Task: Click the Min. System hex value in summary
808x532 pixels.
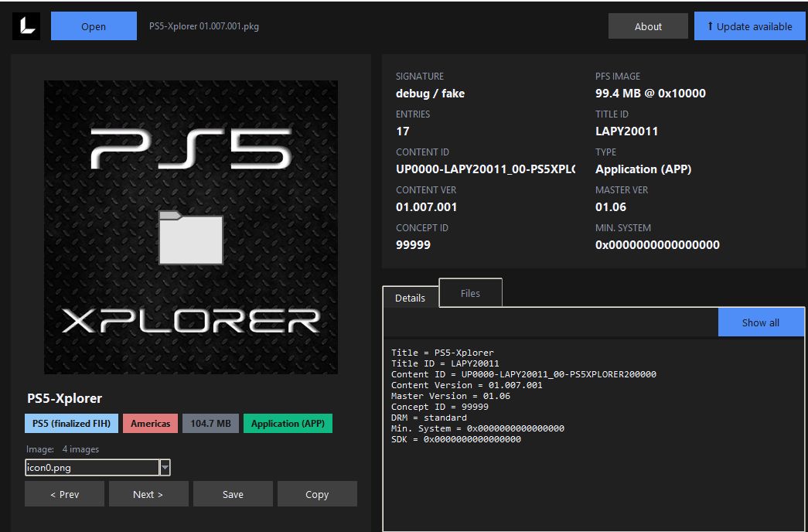Action: coord(657,244)
